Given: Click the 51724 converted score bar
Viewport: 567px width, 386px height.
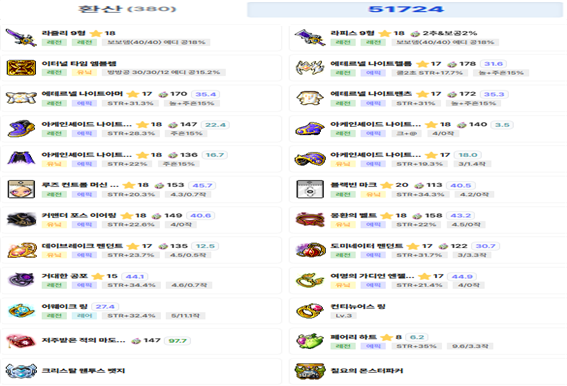Looking at the screenshot, I should coord(405,9).
